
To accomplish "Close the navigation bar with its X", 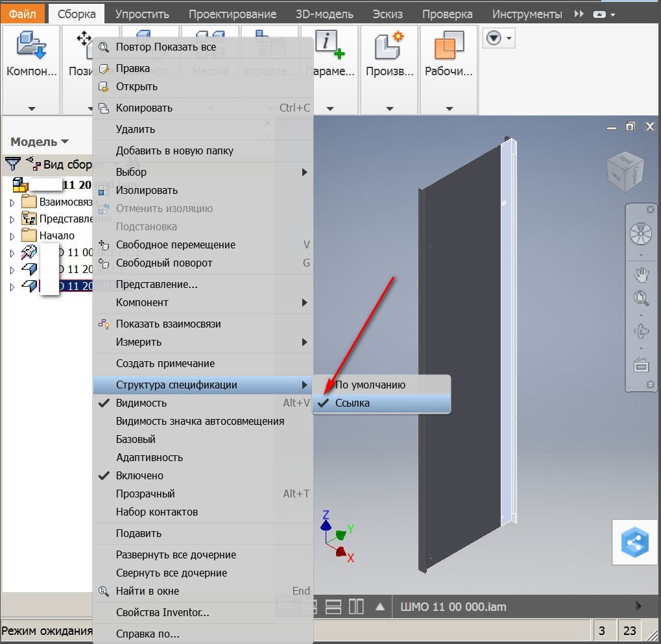I will coord(650,209).
